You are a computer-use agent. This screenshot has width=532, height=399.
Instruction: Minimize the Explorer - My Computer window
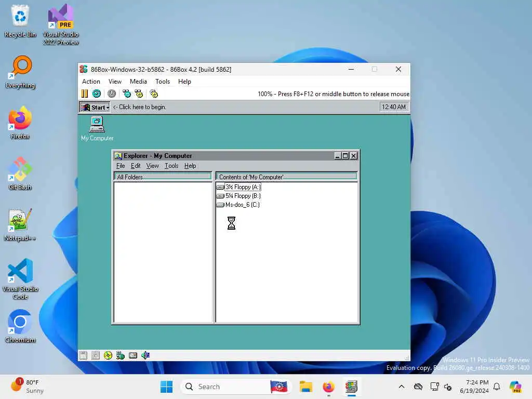click(338, 156)
